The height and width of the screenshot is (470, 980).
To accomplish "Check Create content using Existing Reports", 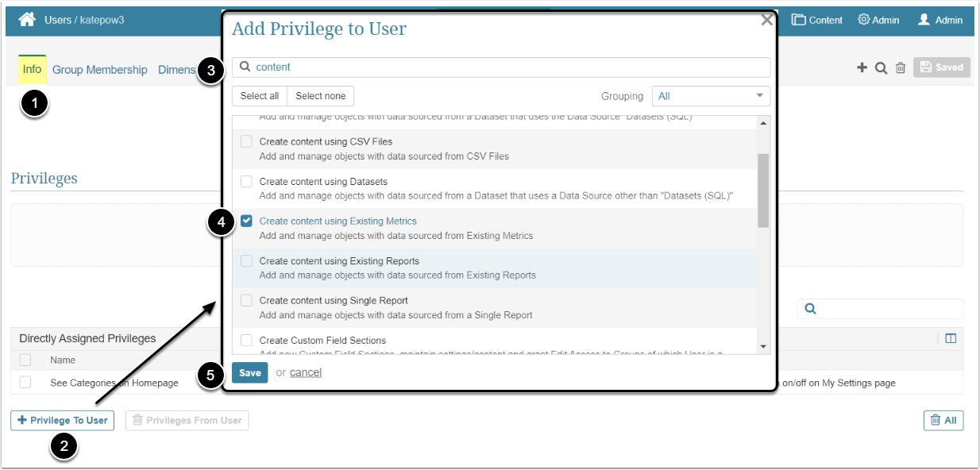I will (246, 260).
